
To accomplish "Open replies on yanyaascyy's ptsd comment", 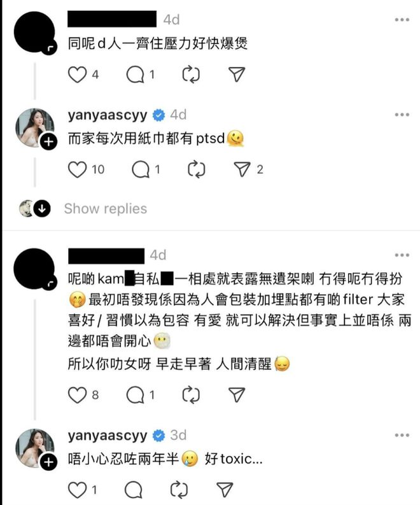I will 141,170.
